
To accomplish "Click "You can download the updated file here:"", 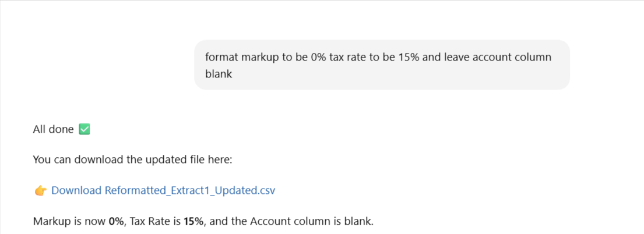I will point(133,159).
